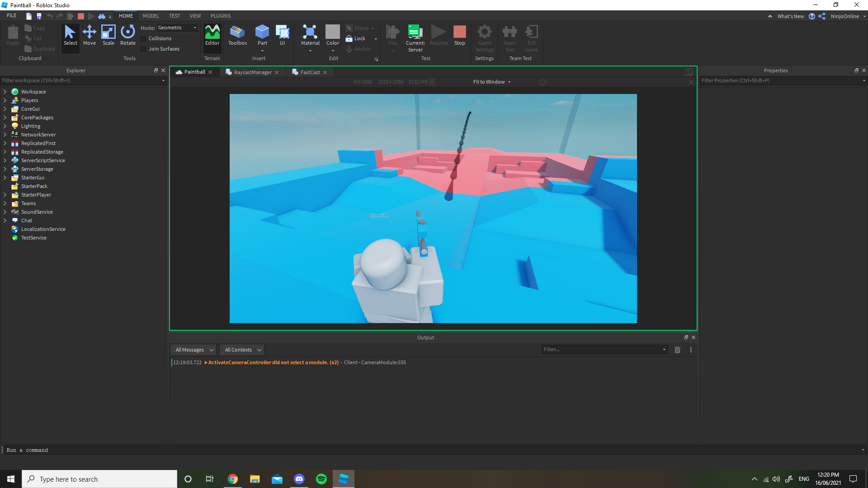Click the Filter Properties search field
868x488 pixels.
tap(783, 80)
